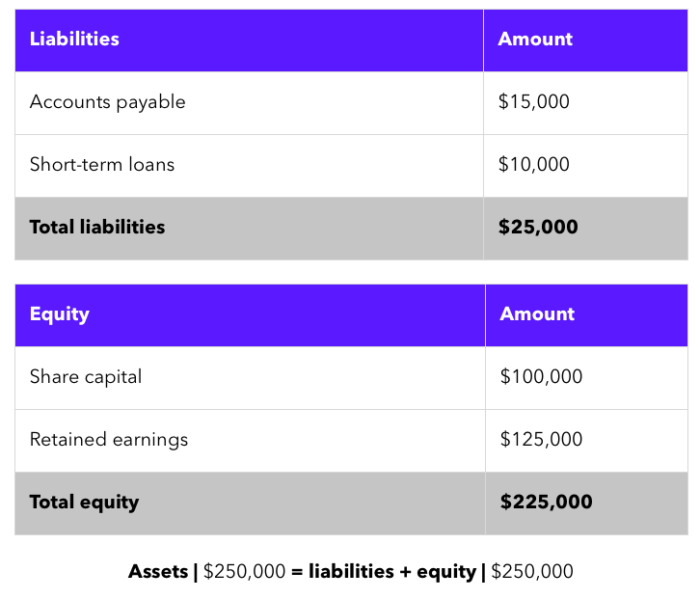Click the $10,000 short-term loans amount

point(533,165)
